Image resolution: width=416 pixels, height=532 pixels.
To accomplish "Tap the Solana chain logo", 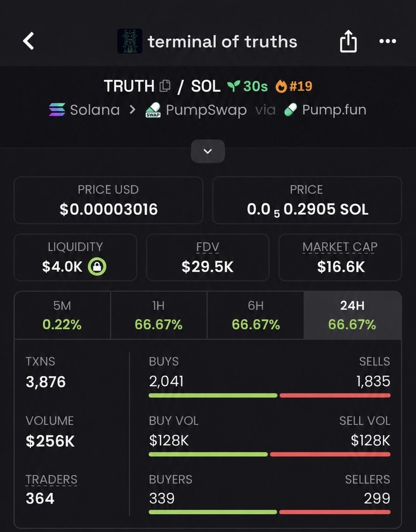I will [57, 110].
